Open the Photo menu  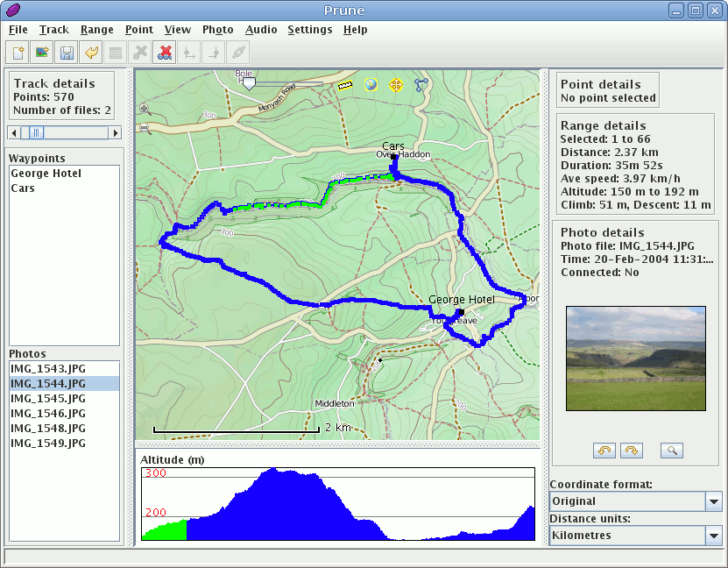[217, 29]
